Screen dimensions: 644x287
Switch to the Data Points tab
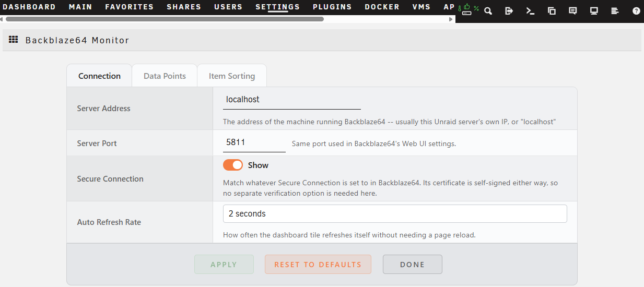click(165, 76)
